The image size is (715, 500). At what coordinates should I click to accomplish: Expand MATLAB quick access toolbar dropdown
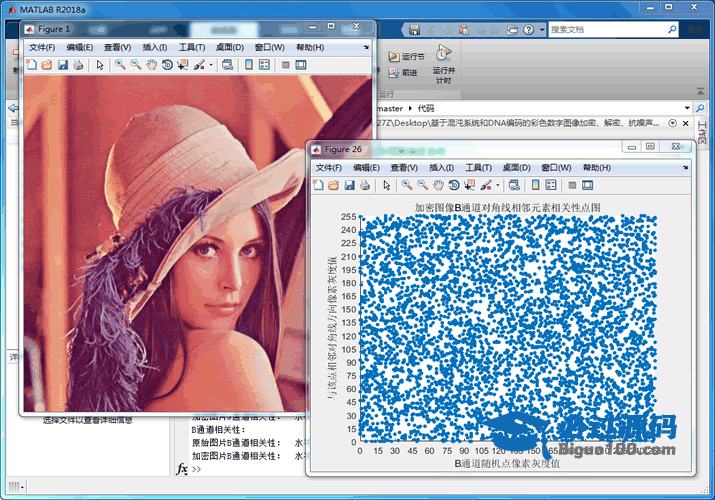click(542, 30)
